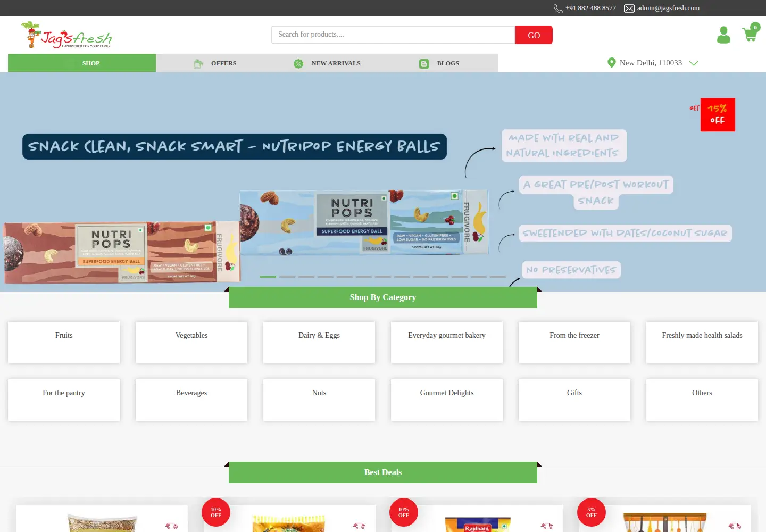The width and height of the screenshot is (766, 532).
Task: Expand the New Delhi location dropdown
Action: point(694,63)
